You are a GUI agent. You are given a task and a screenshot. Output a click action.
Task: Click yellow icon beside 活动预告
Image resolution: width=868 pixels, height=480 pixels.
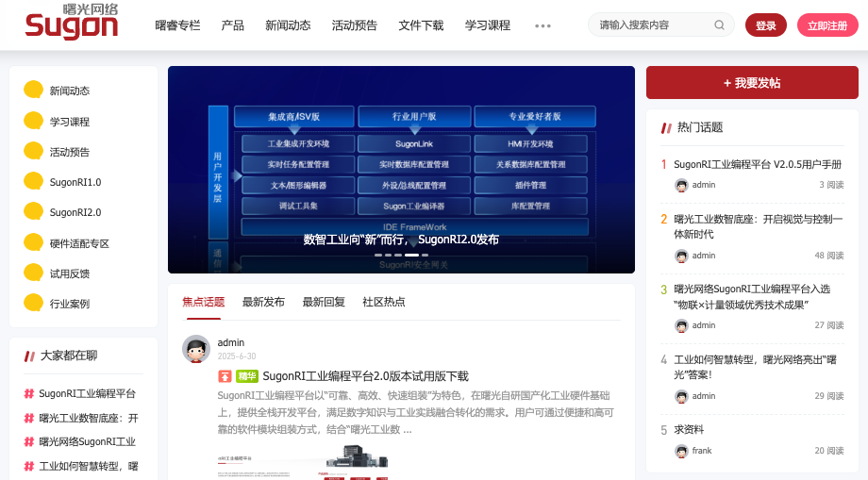tap(33, 151)
